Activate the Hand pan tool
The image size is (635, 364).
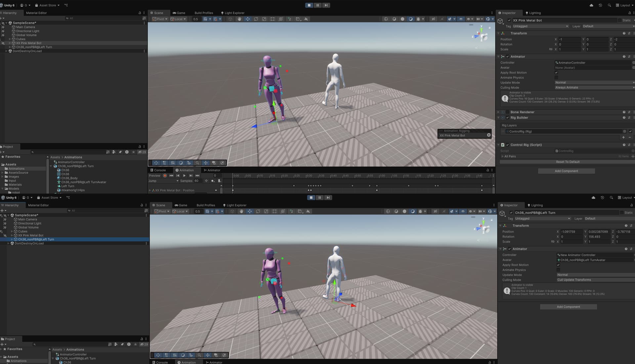coord(239,19)
